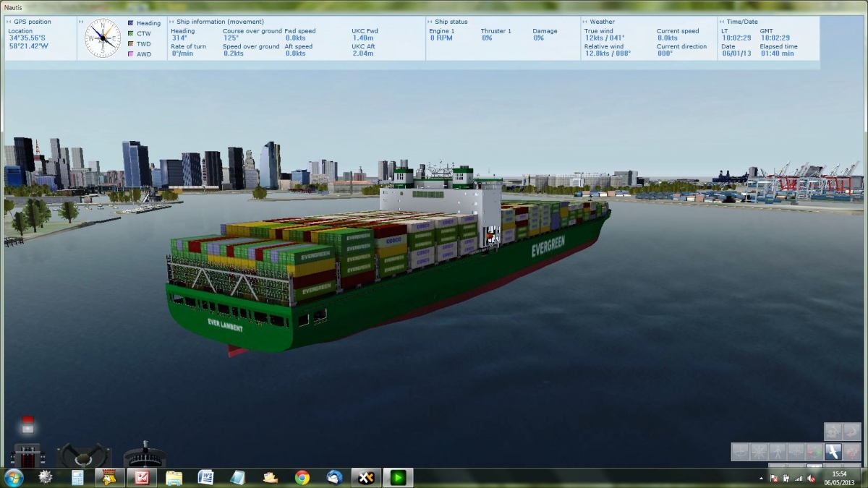
Task: Click the Show desktop button
Action: coord(864,477)
